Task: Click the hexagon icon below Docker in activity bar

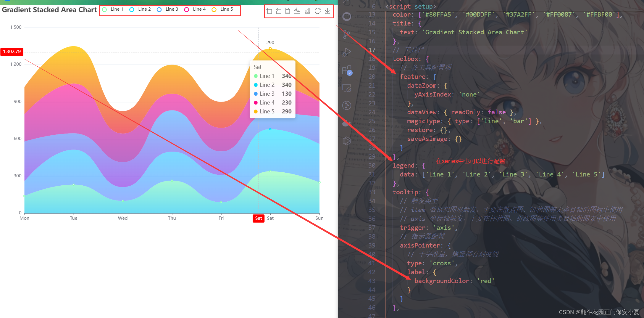Action: [346, 141]
